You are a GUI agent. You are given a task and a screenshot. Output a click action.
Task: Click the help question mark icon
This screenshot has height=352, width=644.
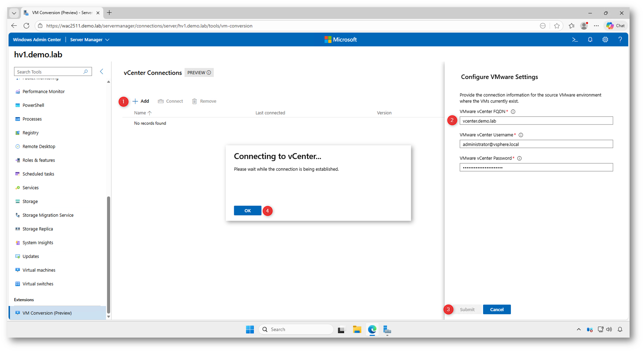pos(620,40)
